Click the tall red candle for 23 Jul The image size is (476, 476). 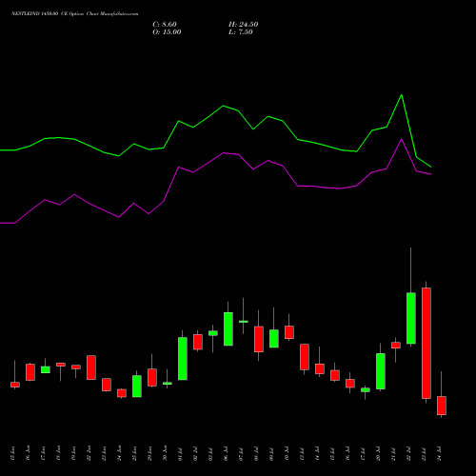426,343
